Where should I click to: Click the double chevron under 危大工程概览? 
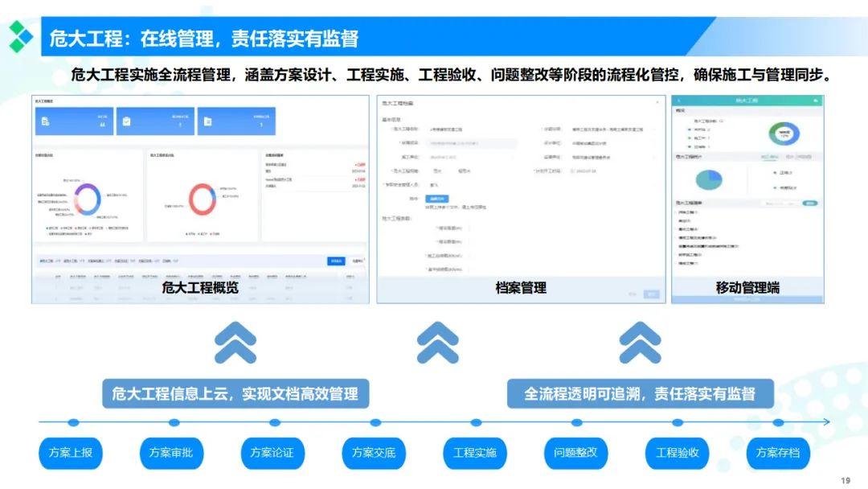(235, 343)
